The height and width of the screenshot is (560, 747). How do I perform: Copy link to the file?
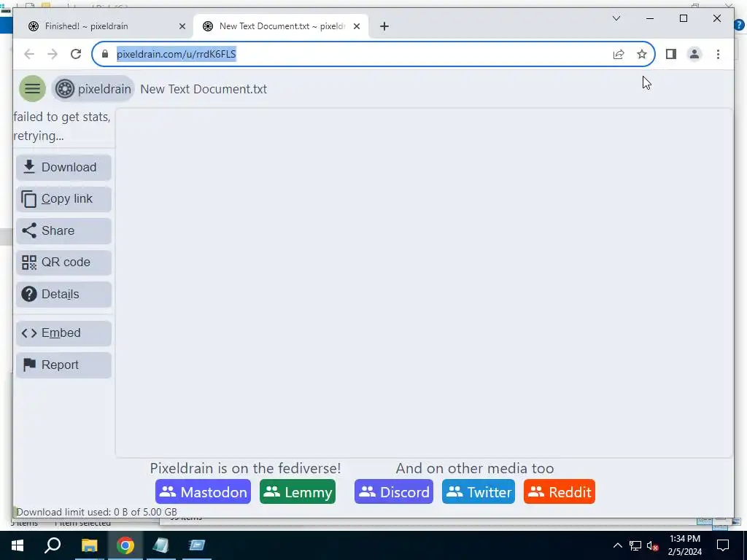tap(64, 199)
